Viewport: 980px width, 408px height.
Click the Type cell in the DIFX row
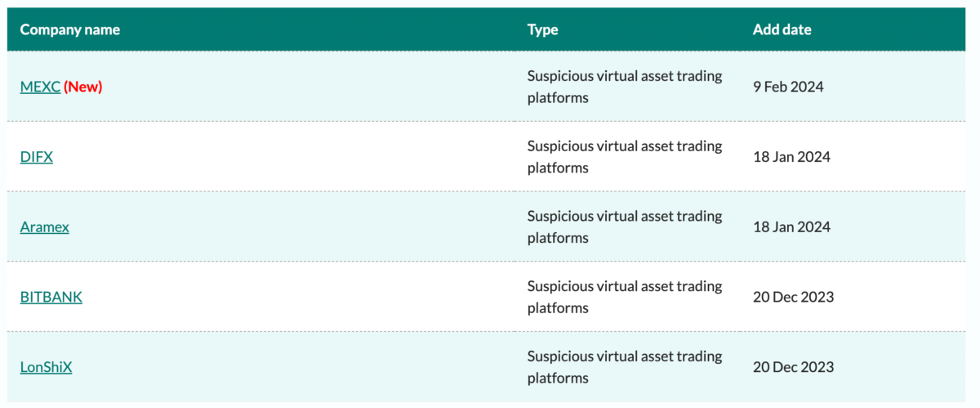(x=625, y=157)
